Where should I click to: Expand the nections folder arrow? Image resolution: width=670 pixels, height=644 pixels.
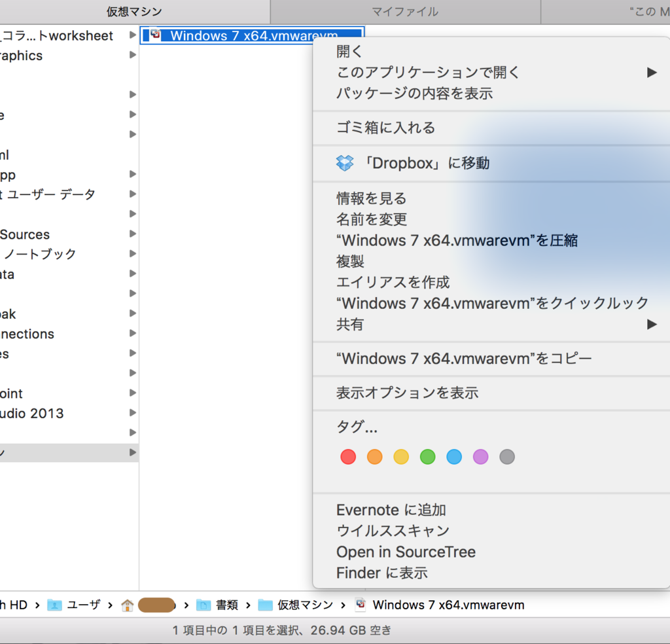pos(133,333)
